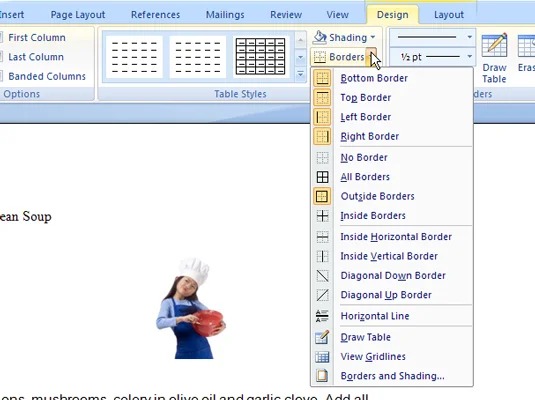The image size is (535, 400).
Task: Click the View Gridlines icon
Action: [x=322, y=357]
